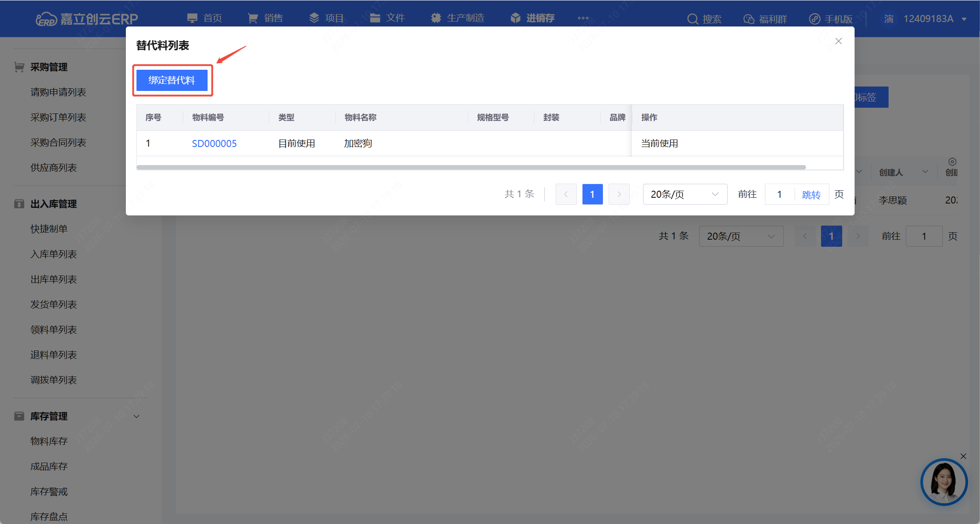The width and height of the screenshot is (980, 524).
Task: Click the 加密狗 material name cell
Action: (x=358, y=143)
